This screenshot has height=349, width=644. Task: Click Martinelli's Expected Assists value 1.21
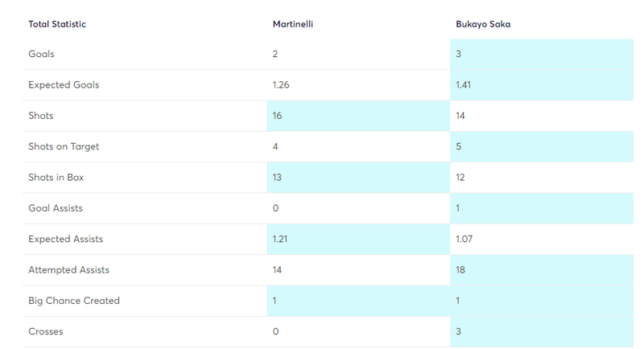[x=280, y=239]
